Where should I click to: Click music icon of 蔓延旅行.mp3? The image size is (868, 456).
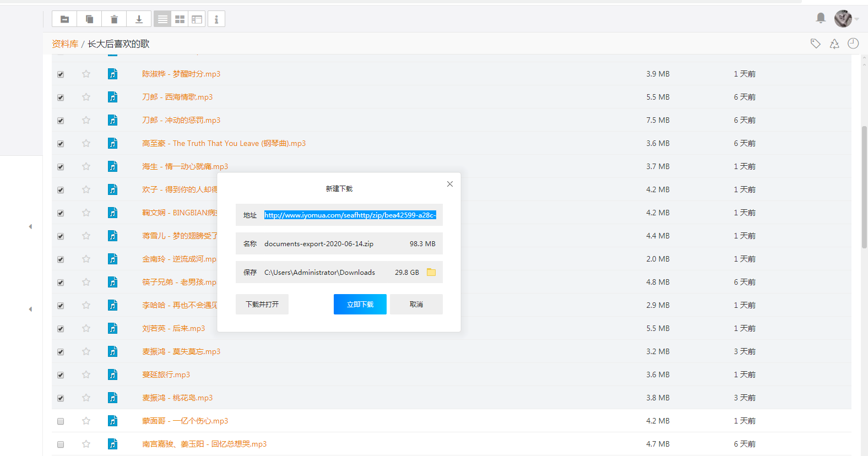tap(113, 374)
